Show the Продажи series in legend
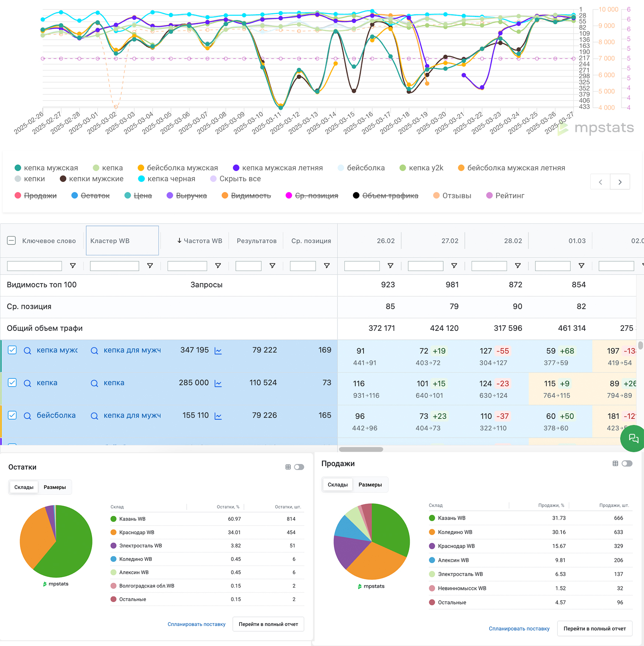The width and height of the screenshot is (644, 646). click(36, 196)
